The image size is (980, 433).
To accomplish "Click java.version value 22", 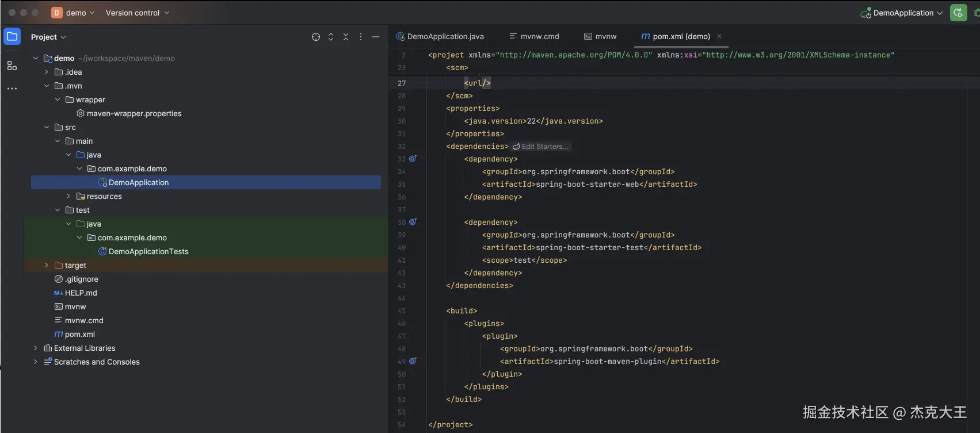I will point(531,121).
